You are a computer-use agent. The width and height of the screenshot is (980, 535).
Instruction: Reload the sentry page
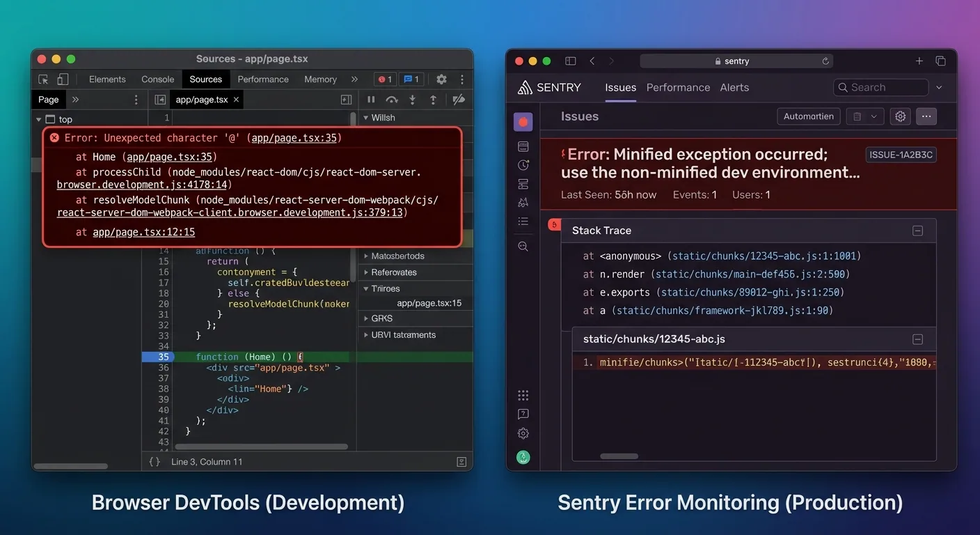tap(825, 61)
